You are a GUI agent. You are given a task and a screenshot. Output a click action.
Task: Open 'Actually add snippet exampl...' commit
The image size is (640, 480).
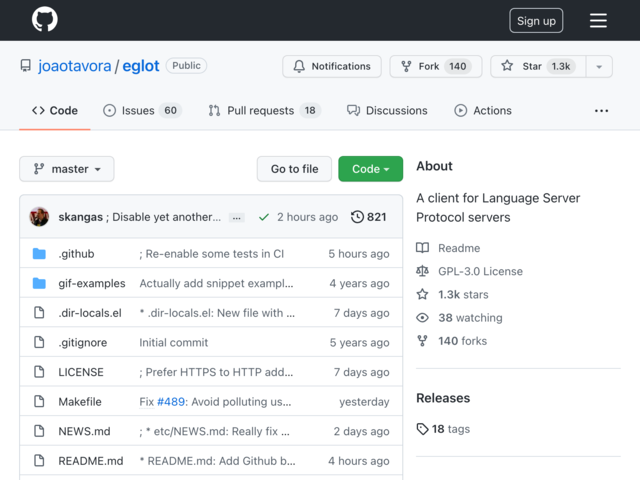coord(216,283)
